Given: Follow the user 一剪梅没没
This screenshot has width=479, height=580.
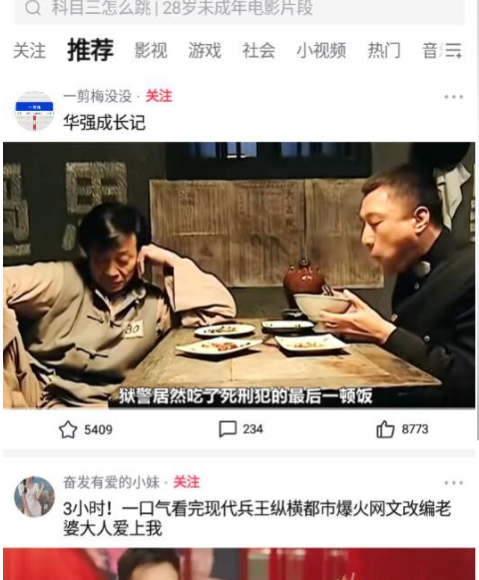Looking at the screenshot, I should 159,96.
